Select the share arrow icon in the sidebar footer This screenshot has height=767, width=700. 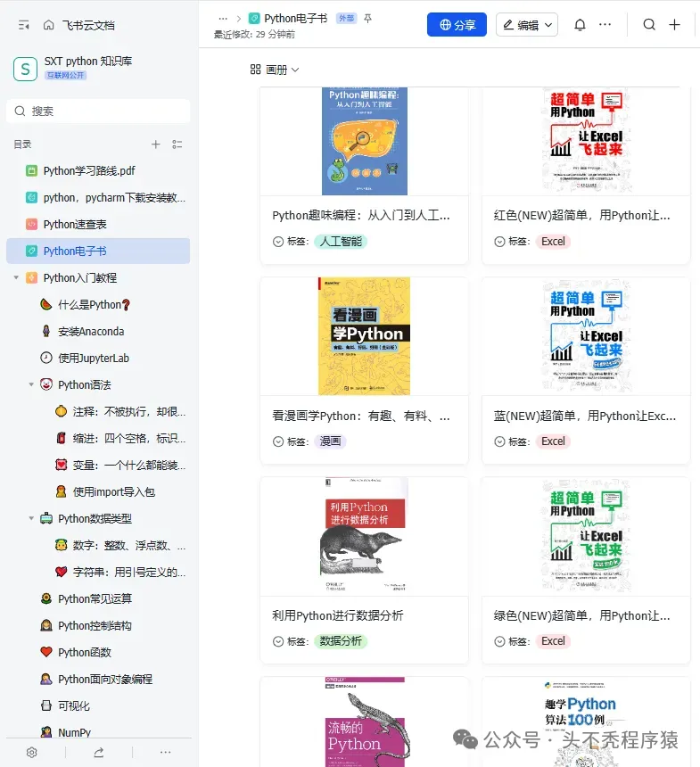[99, 753]
